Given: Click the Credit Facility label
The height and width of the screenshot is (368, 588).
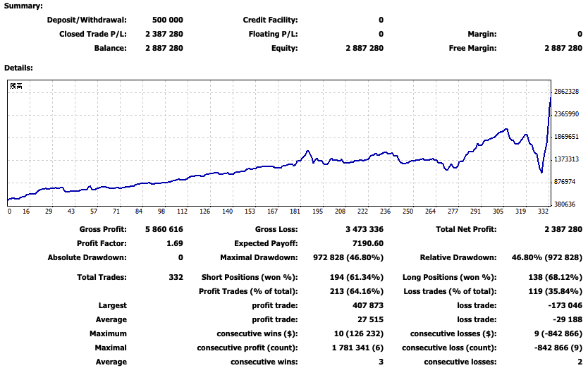Looking at the screenshot, I should point(270,20).
